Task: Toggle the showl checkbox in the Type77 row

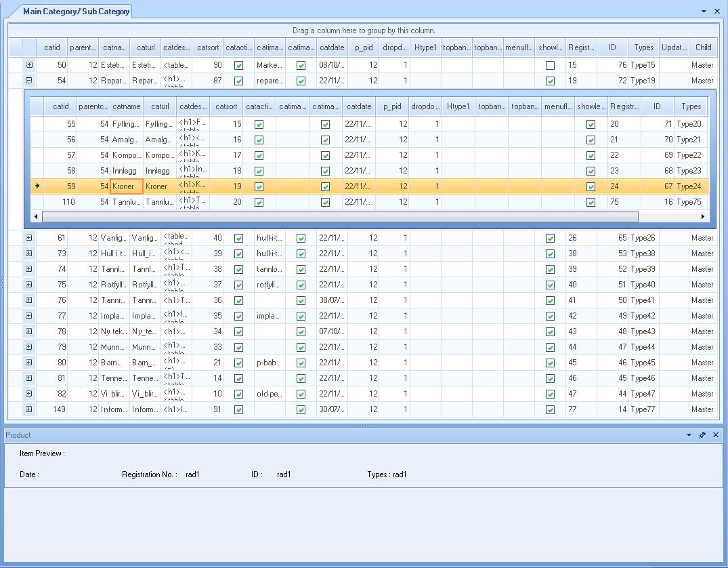Action: [550, 409]
